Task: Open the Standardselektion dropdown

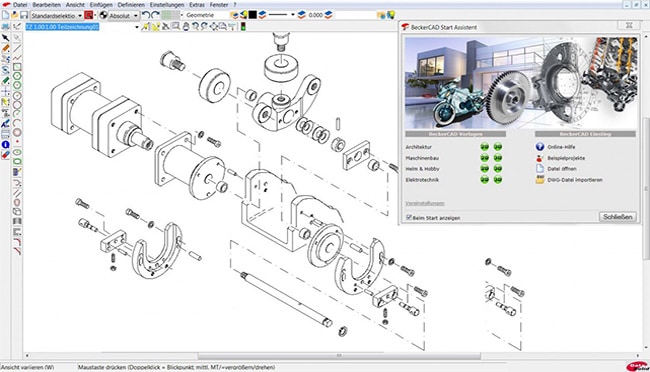Action: pyautogui.click(x=56, y=16)
